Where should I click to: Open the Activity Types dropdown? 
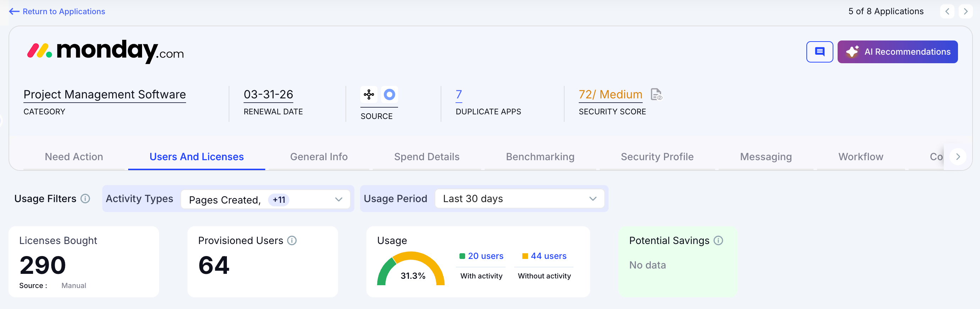click(x=265, y=199)
